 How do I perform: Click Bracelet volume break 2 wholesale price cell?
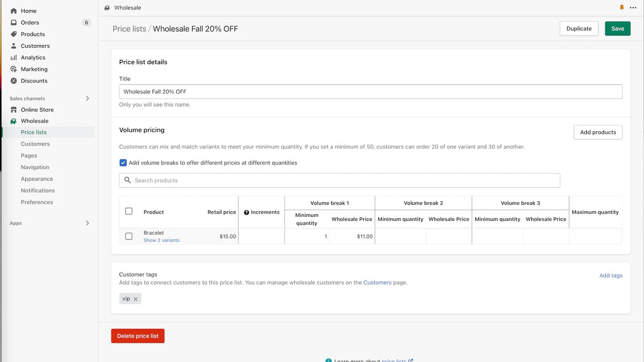tap(449, 236)
